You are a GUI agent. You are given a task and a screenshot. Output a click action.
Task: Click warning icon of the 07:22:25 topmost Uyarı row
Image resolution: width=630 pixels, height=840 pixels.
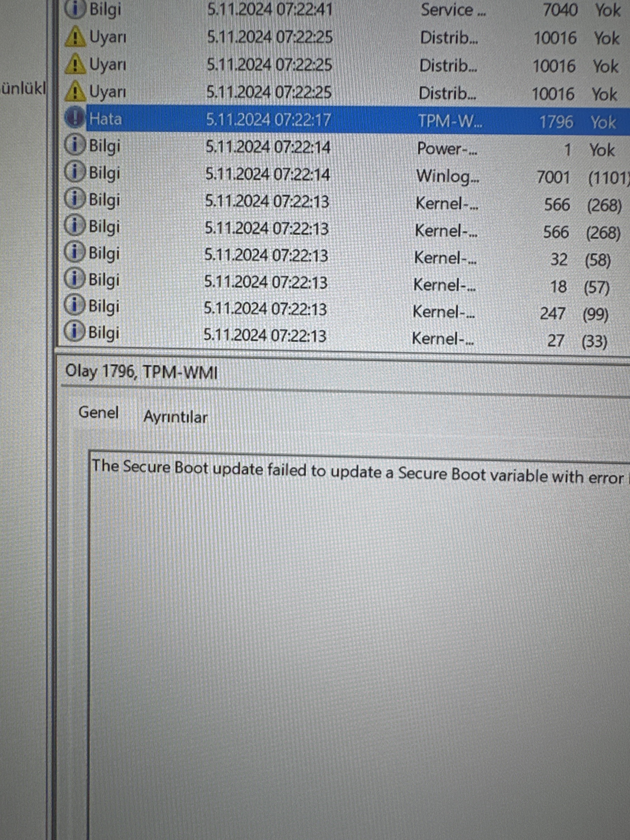[x=75, y=37]
